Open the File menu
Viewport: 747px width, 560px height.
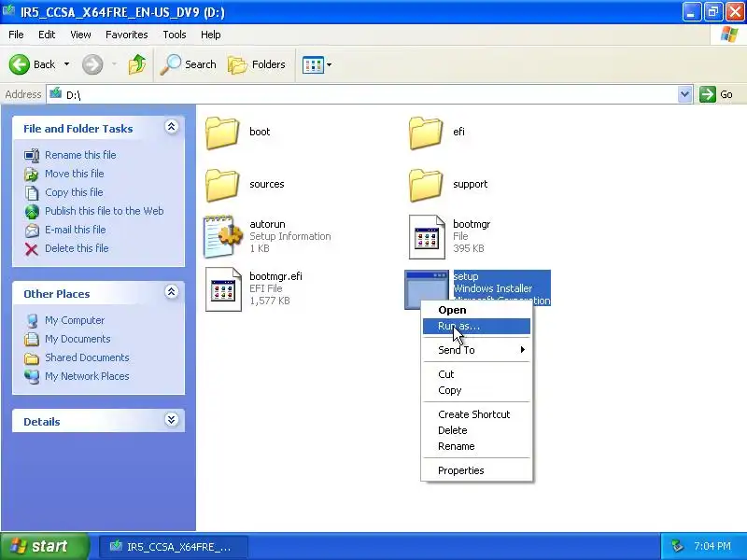(x=16, y=35)
